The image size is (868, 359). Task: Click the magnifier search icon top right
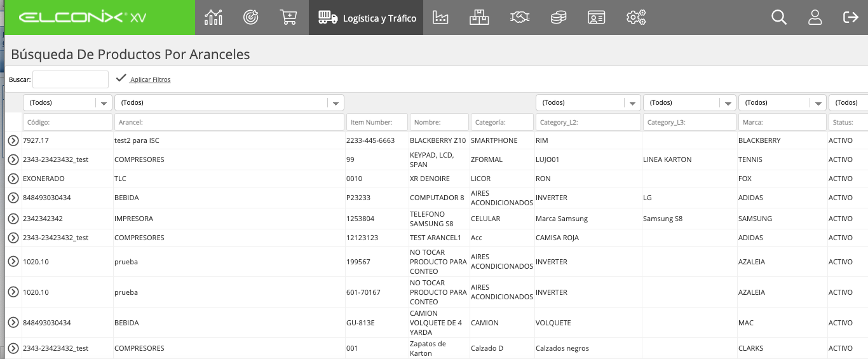tap(779, 17)
